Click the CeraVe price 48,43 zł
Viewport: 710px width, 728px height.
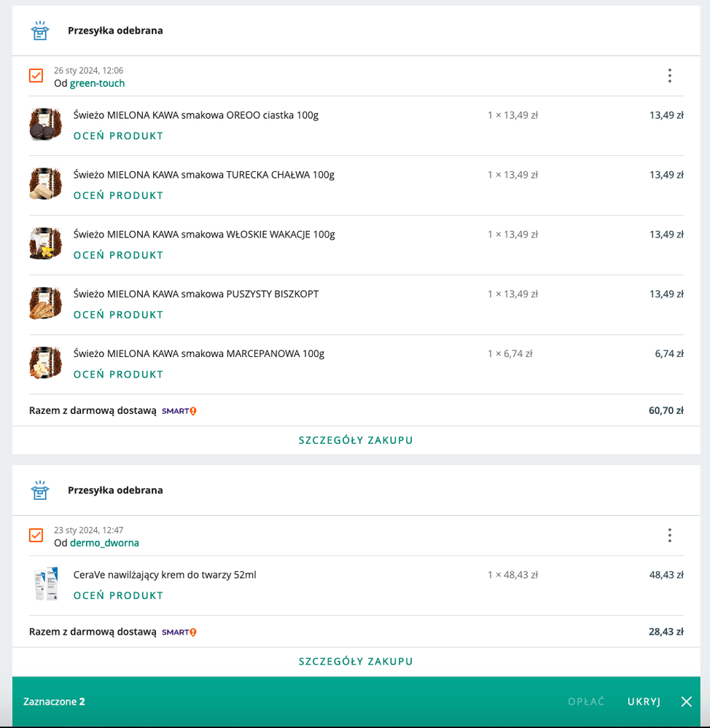coord(666,575)
